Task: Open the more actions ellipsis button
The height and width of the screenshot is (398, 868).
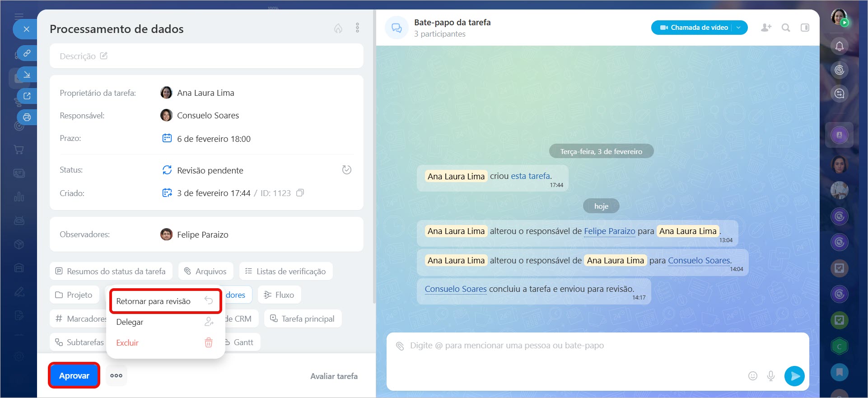Action: tap(116, 375)
